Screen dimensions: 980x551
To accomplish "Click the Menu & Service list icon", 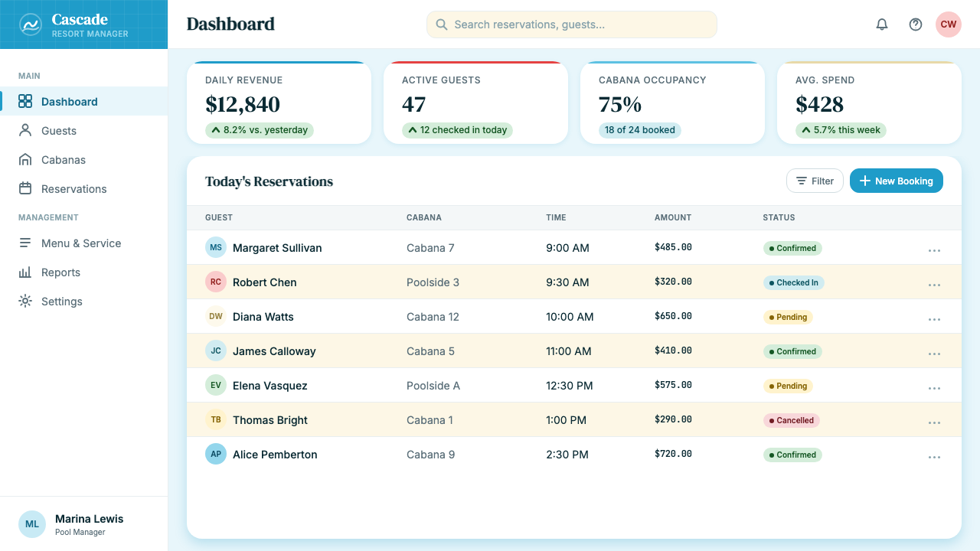I will point(25,243).
